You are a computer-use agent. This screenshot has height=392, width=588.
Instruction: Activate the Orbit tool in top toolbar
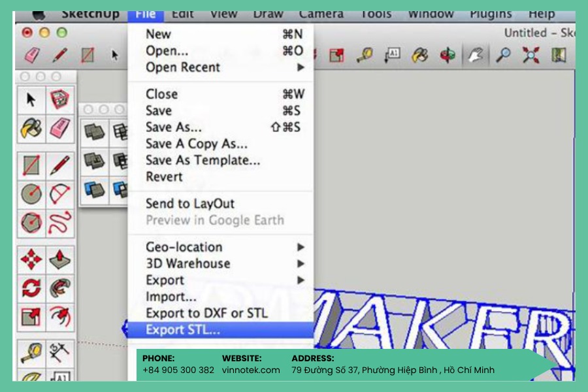click(x=448, y=55)
